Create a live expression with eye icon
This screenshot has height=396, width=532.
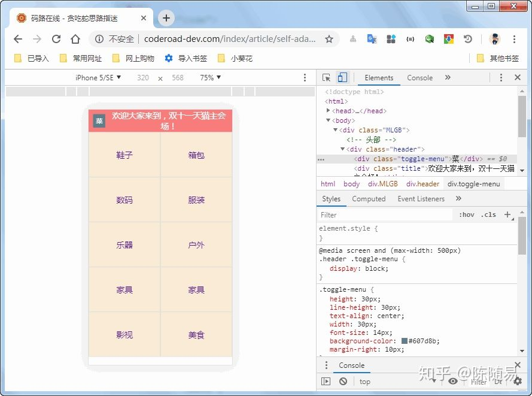[x=453, y=381]
